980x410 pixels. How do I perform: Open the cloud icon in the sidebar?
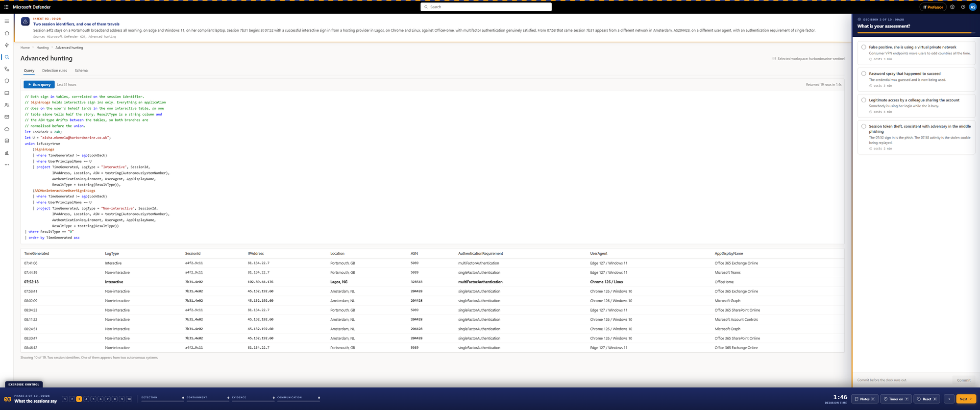[x=7, y=129]
